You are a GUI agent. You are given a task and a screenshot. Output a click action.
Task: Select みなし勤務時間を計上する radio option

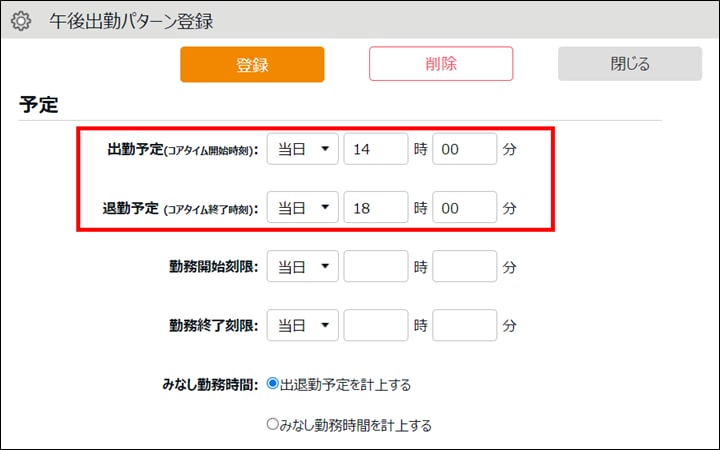click(273, 425)
